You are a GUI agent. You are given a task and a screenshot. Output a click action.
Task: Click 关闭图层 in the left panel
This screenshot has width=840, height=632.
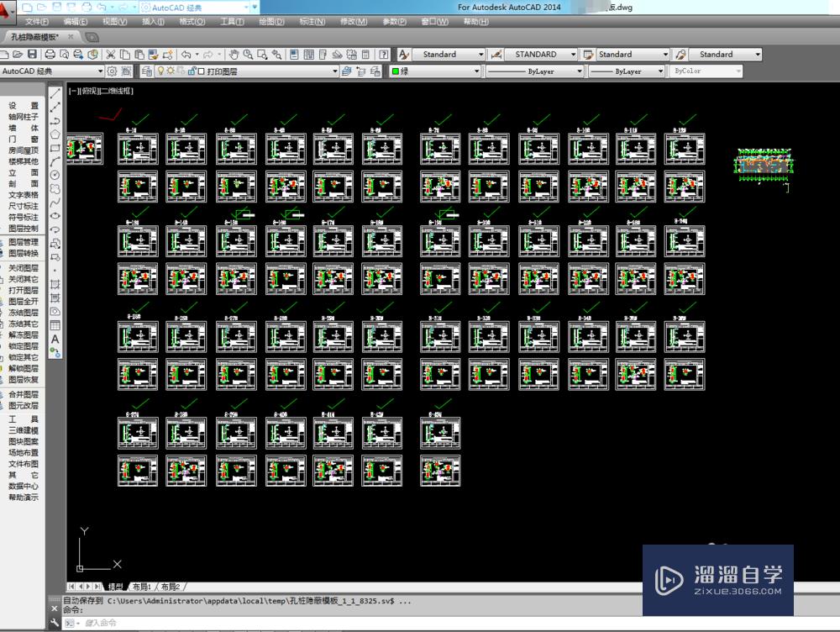coord(23,267)
